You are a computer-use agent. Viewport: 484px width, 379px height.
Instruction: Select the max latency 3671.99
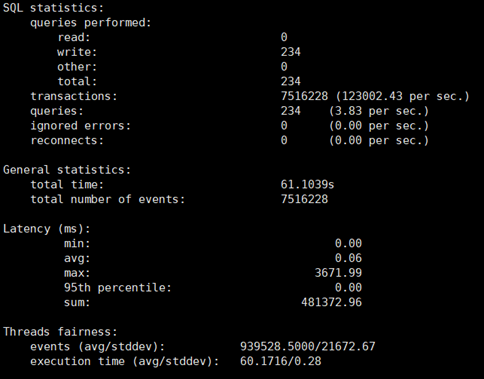click(x=338, y=273)
